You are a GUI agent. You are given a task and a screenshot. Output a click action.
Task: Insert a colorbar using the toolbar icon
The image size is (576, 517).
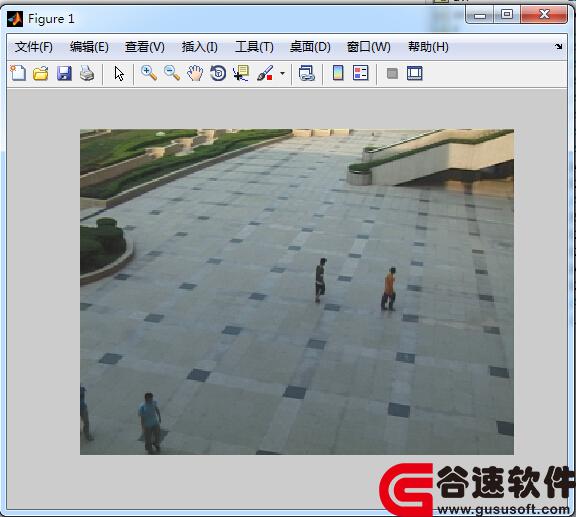[338, 73]
